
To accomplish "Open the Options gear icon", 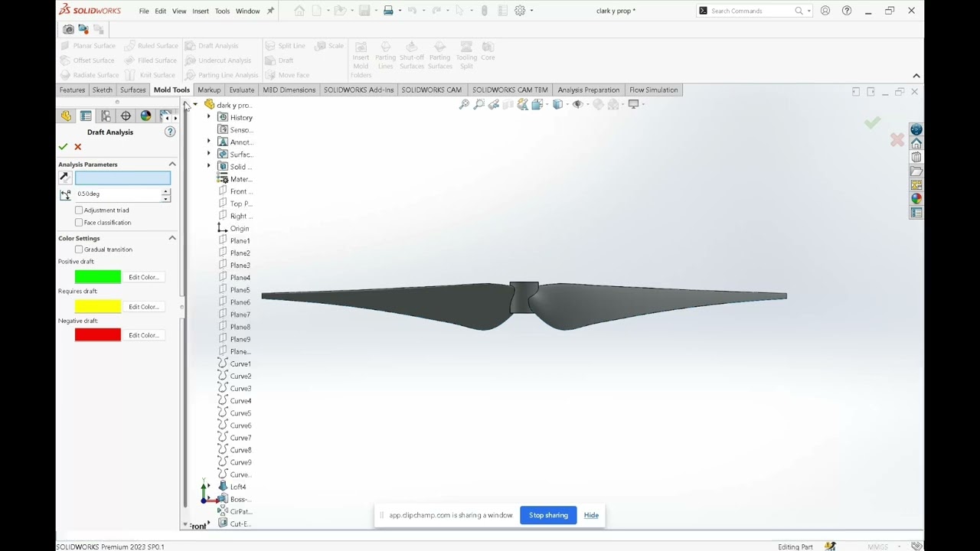I will click(520, 11).
